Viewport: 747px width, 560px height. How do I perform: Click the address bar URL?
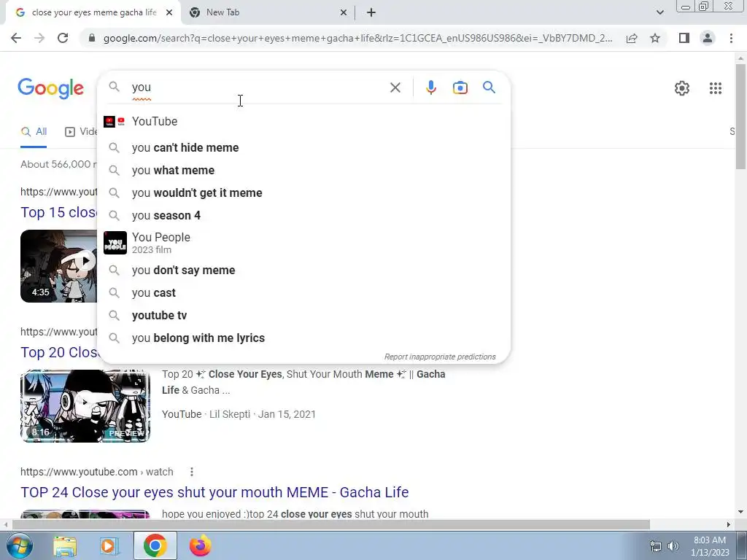point(357,38)
